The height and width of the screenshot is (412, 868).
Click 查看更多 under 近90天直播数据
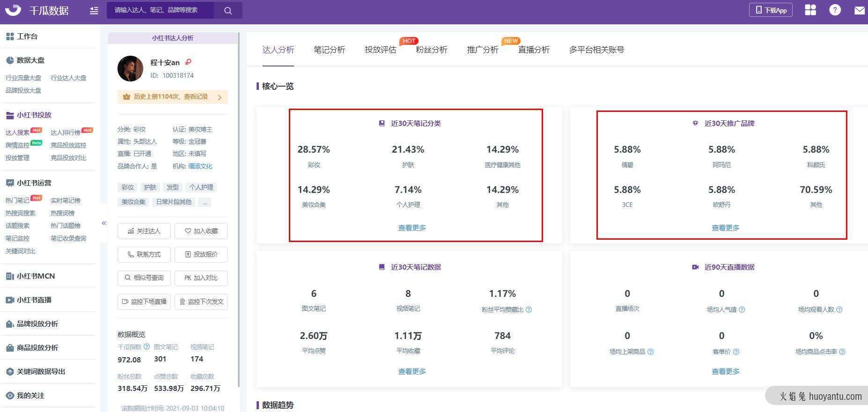click(726, 371)
